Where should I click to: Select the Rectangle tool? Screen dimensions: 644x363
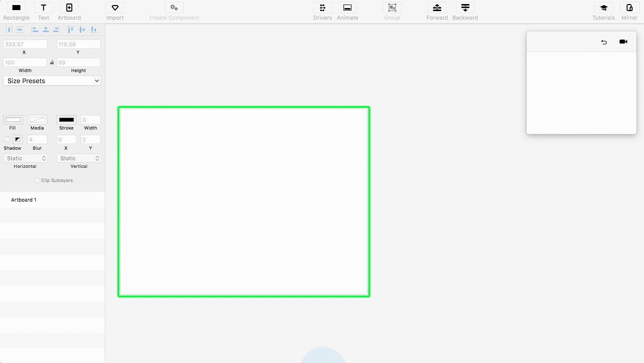(x=16, y=8)
